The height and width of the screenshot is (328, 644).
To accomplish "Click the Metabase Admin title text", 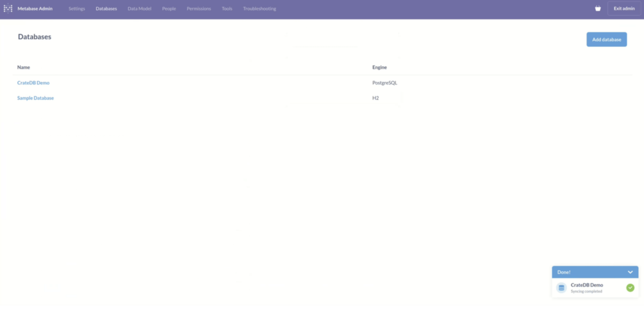I will coord(35,9).
